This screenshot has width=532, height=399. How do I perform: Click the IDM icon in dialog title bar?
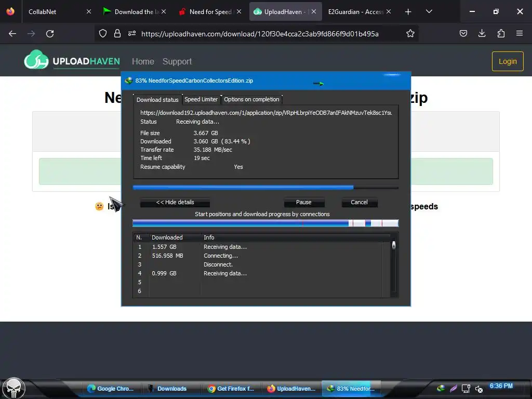click(x=129, y=81)
